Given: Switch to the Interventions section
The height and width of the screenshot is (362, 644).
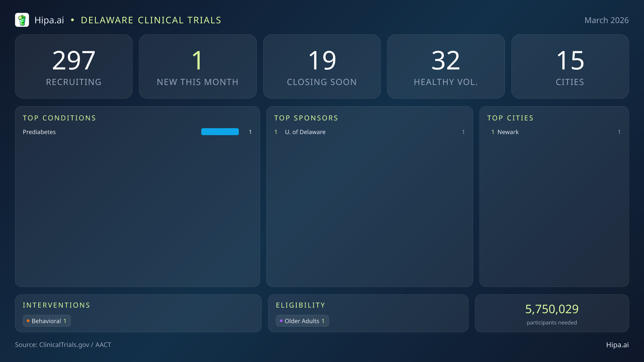Looking at the screenshot, I should 57,305.
